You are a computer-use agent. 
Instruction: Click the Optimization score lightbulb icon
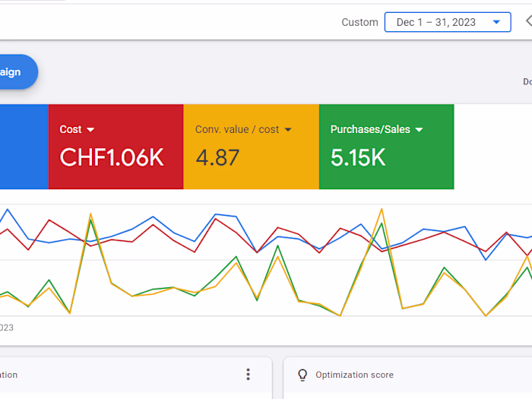tap(302, 375)
